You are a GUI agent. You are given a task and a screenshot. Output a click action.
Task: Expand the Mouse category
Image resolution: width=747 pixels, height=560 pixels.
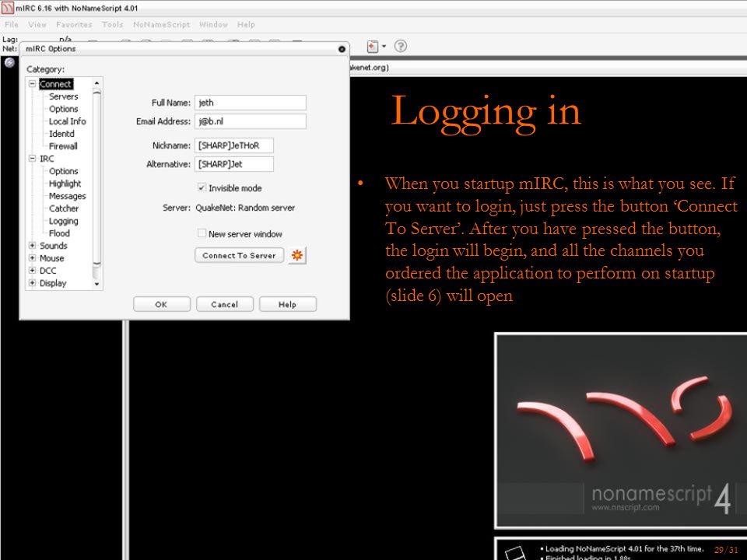pyautogui.click(x=33, y=258)
